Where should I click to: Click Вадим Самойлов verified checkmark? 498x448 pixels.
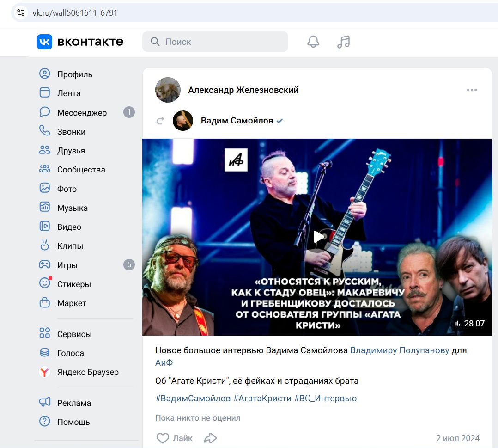point(279,121)
